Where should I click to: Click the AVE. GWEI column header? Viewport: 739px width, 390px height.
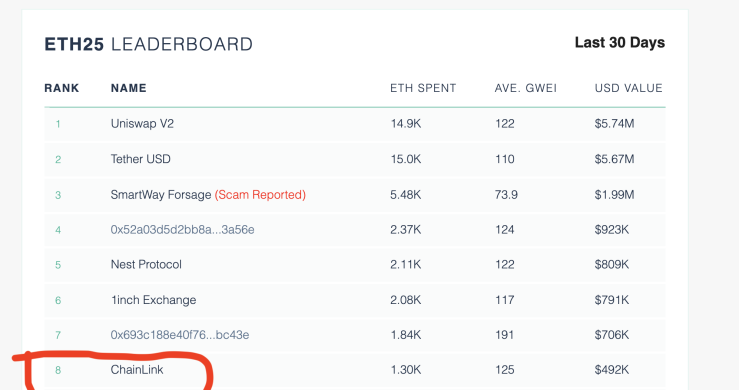pos(526,88)
